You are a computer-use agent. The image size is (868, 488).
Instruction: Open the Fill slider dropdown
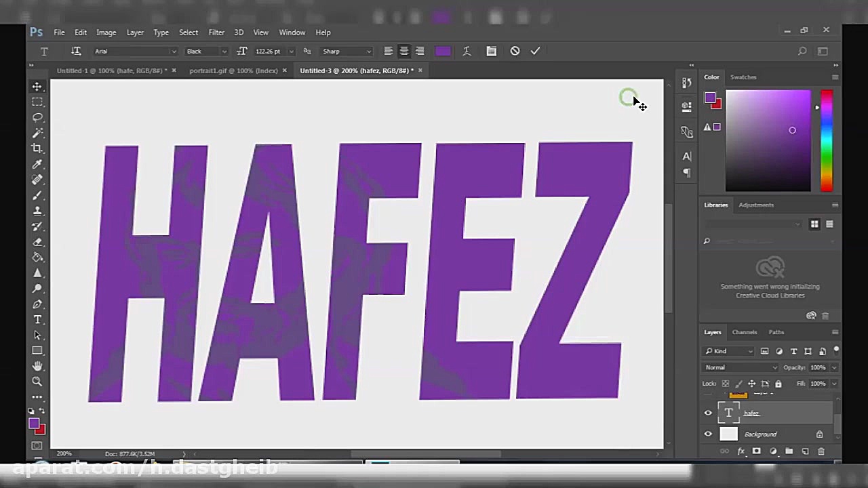pyautogui.click(x=834, y=384)
